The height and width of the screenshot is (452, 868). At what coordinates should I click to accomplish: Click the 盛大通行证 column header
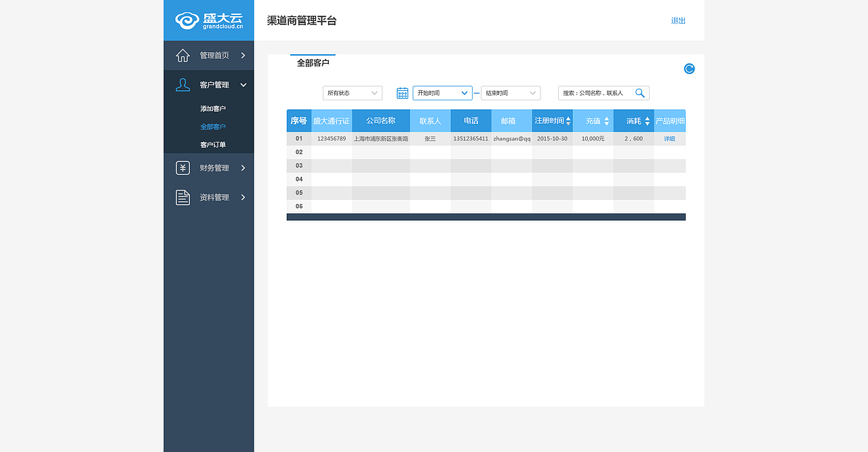tap(332, 121)
